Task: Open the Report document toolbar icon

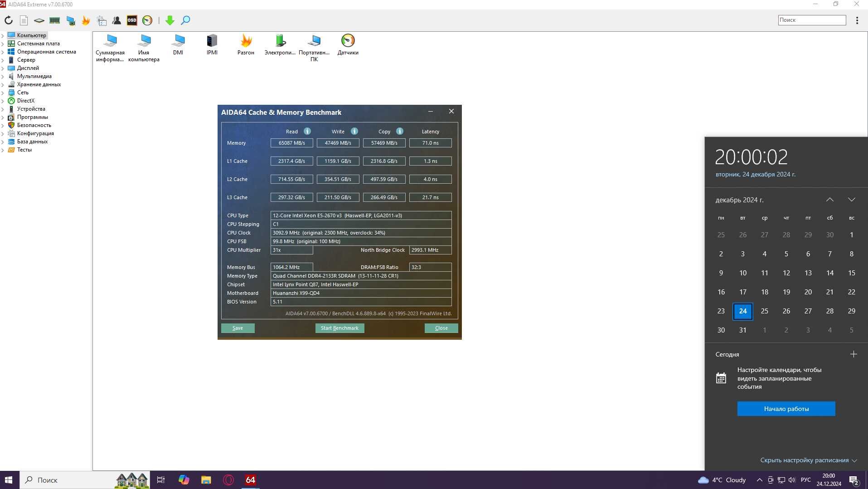Action: [24, 20]
